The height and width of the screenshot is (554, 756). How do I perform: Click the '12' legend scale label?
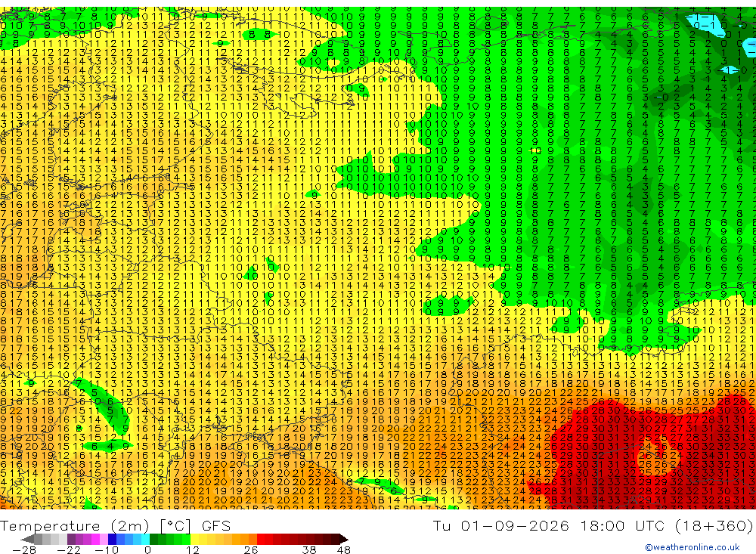point(193,549)
